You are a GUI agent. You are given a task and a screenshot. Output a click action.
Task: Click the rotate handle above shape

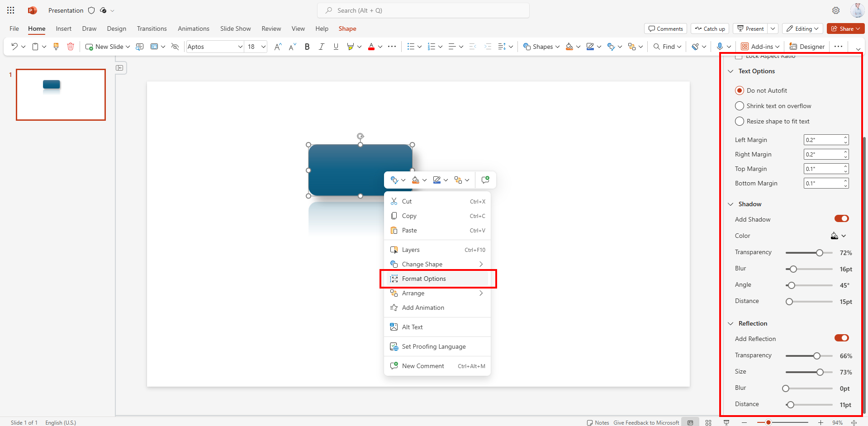coord(360,136)
